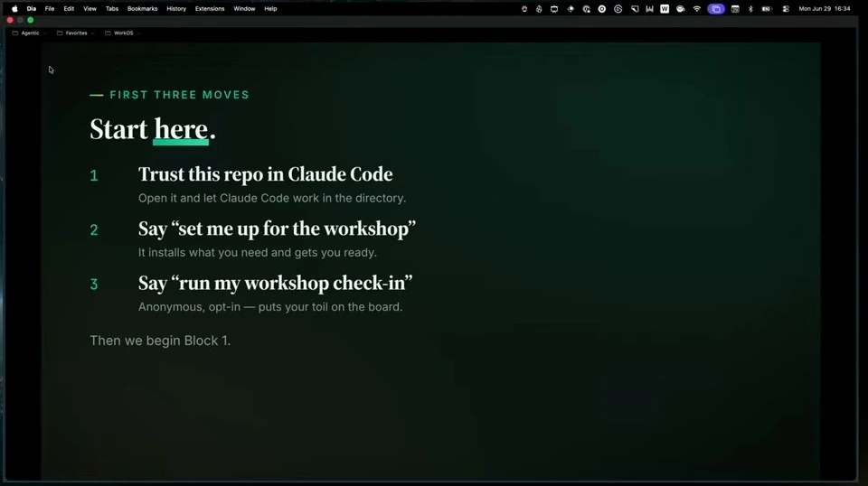Click the battery status icon
Image resolution: width=868 pixels, height=486 pixels.
coord(767,9)
